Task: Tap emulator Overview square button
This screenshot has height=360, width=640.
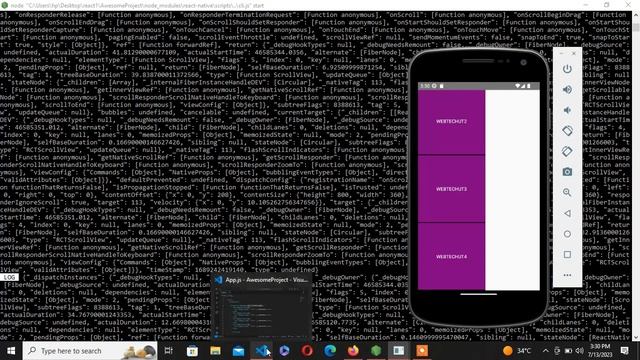Action: (x=567, y=254)
